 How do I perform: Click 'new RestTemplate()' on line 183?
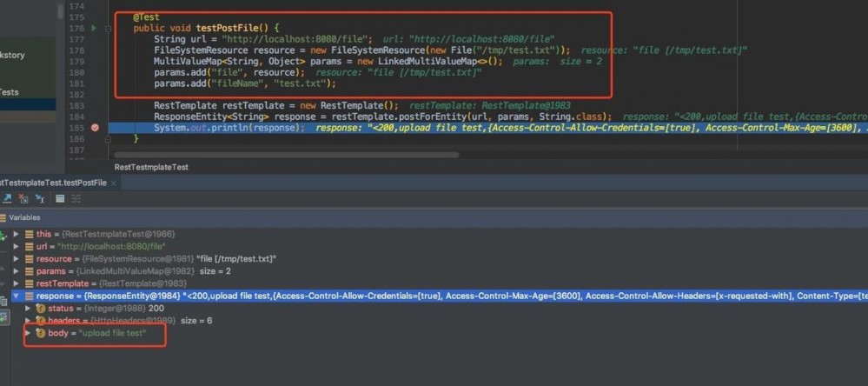pos(349,105)
